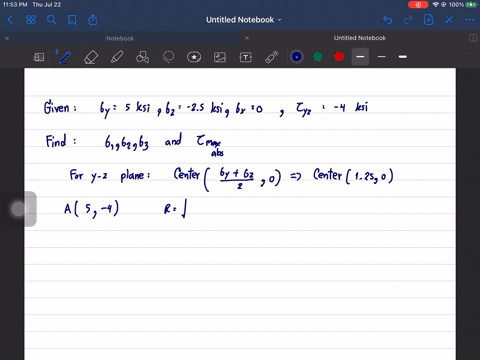
Task: Close editing with the X icon
Action: pos(449,20)
